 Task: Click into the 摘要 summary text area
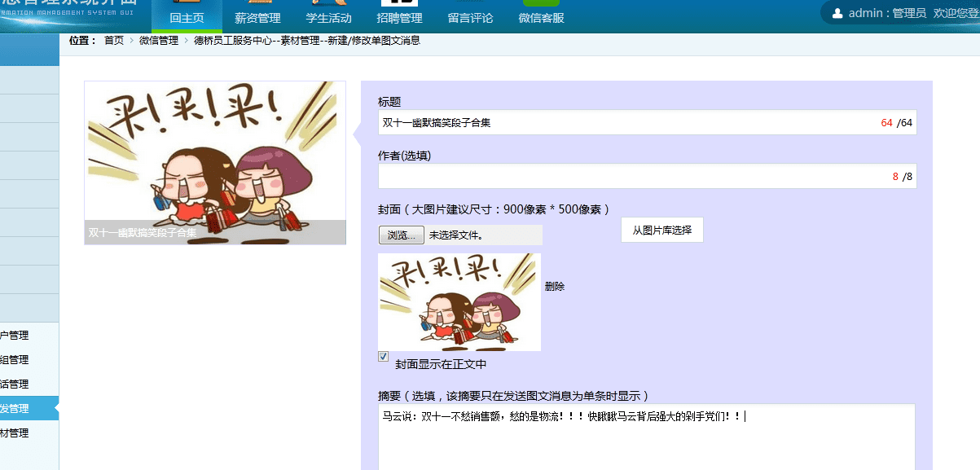pyautogui.click(x=647, y=437)
